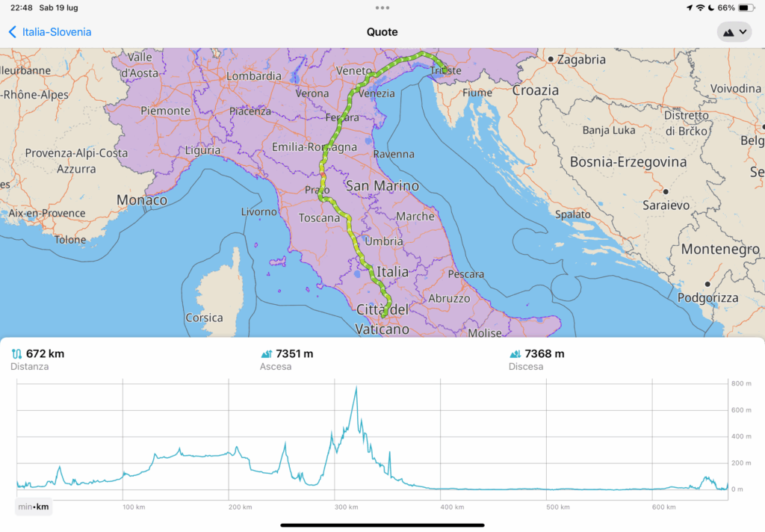765x532 pixels.
Task: Tap the Livorno city label
Action: pos(259,211)
